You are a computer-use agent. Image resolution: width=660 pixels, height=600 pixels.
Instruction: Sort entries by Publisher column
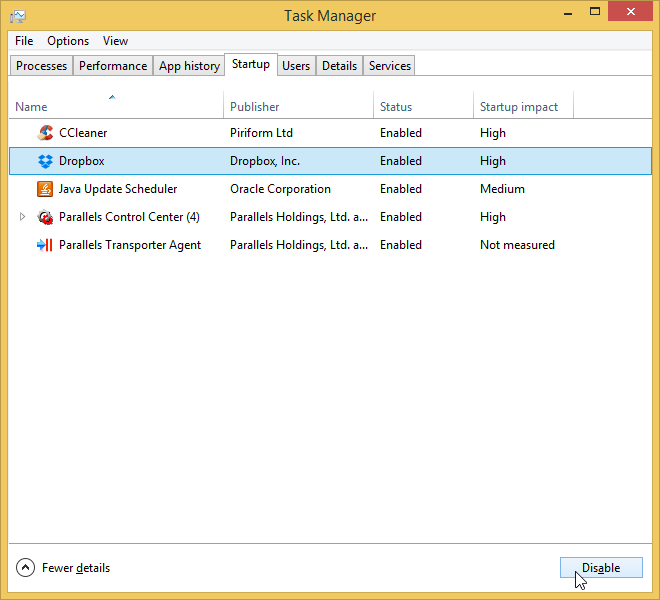[255, 107]
